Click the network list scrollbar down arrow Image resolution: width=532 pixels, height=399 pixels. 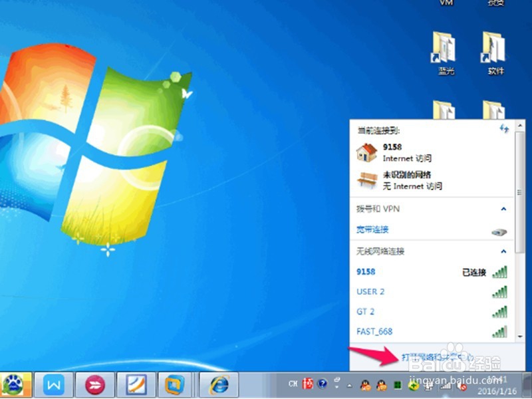pos(520,336)
